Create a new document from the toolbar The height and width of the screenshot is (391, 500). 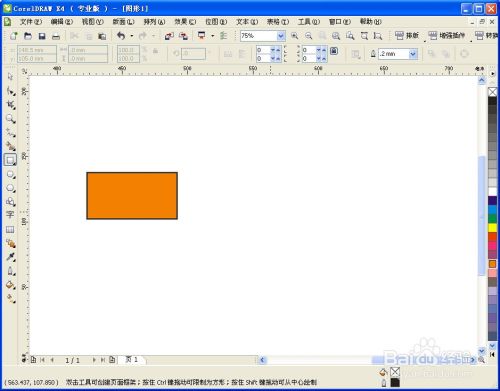click(x=14, y=36)
